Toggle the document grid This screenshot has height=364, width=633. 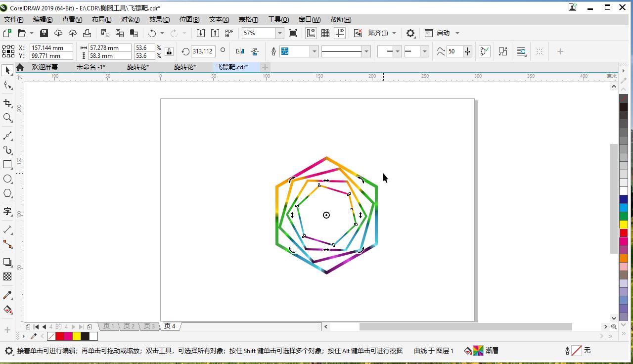click(x=325, y=33)
